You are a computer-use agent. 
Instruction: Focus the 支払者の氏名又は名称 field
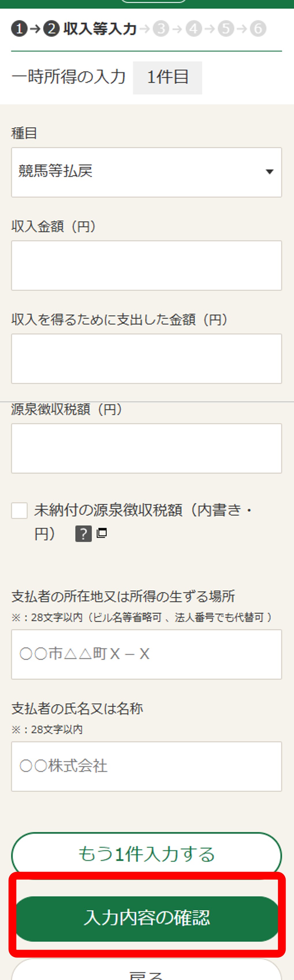146,767
